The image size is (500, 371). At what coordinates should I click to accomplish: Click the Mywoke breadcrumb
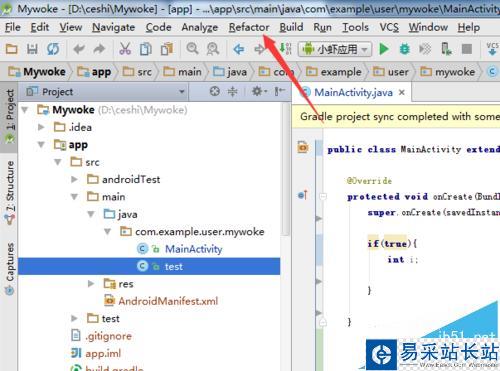(37, 72)
